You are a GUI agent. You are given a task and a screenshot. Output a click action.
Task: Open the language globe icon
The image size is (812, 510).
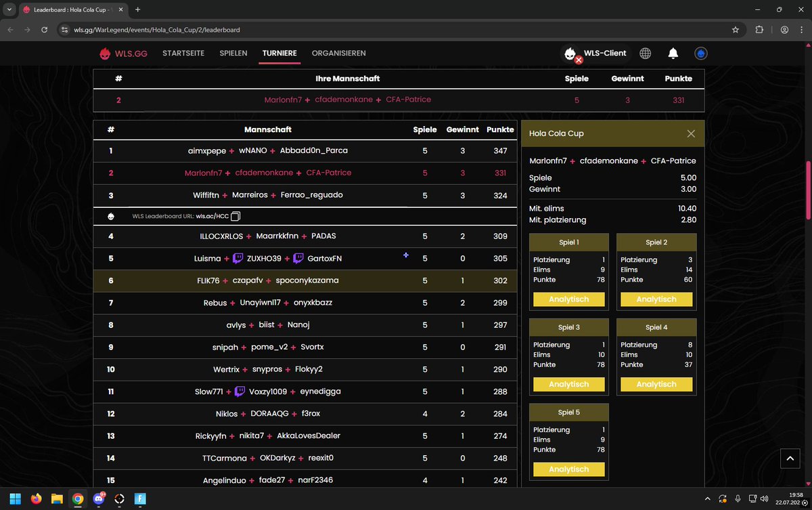coord(646,54)
